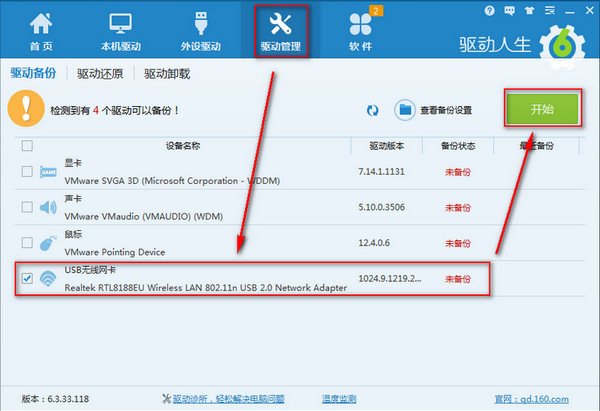The width and height of the screenshot is (600, 411).
Task: Minimize the 驱动人生 window
Action: pyautogui.click(x=570, y=11)
